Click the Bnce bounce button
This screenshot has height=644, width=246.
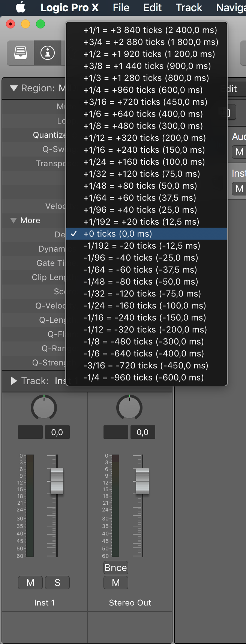point(115,568)
